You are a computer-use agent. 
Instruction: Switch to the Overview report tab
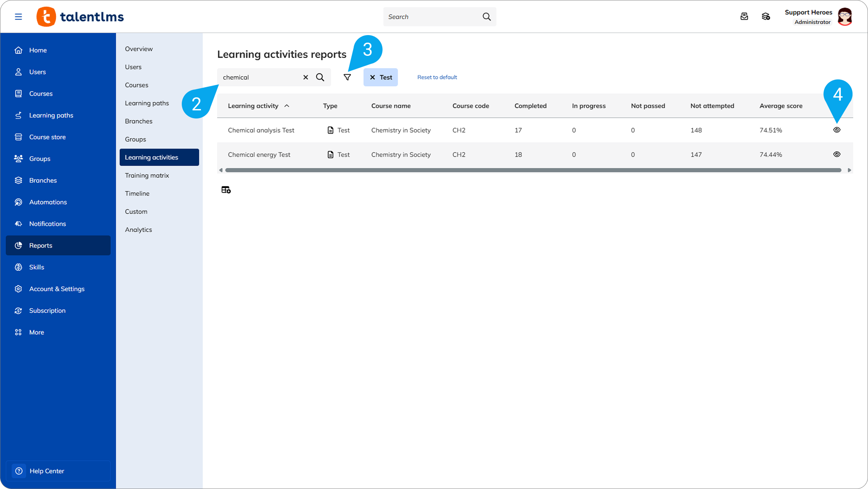(x=159, y=49)
